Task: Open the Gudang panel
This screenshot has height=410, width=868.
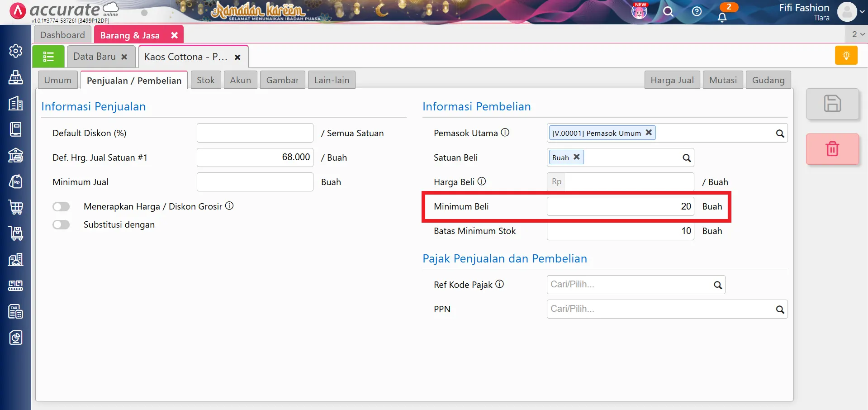Action: point(768,80)
